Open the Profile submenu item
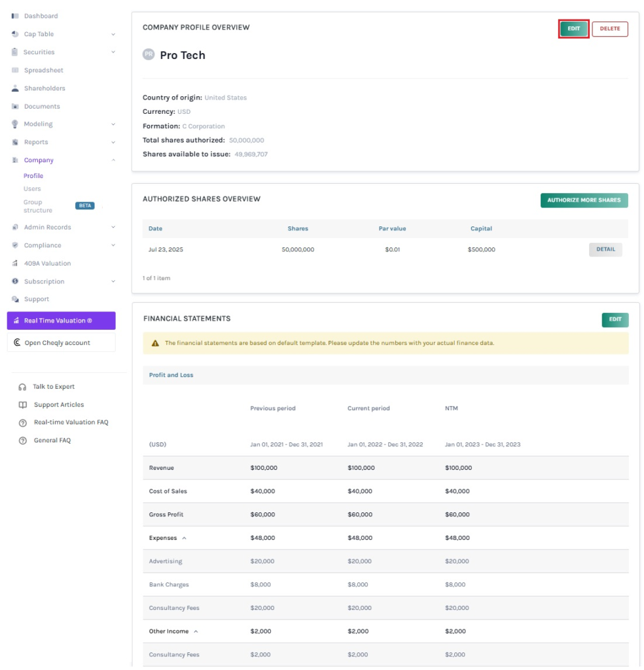This screenshot has height=670, width=644. click(x=33, y=175)
